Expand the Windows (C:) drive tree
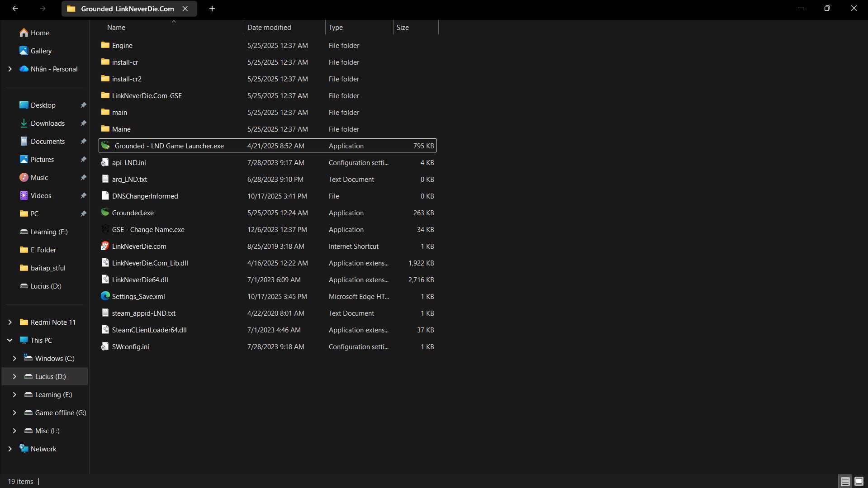868x488 pixels. (14, 358)
